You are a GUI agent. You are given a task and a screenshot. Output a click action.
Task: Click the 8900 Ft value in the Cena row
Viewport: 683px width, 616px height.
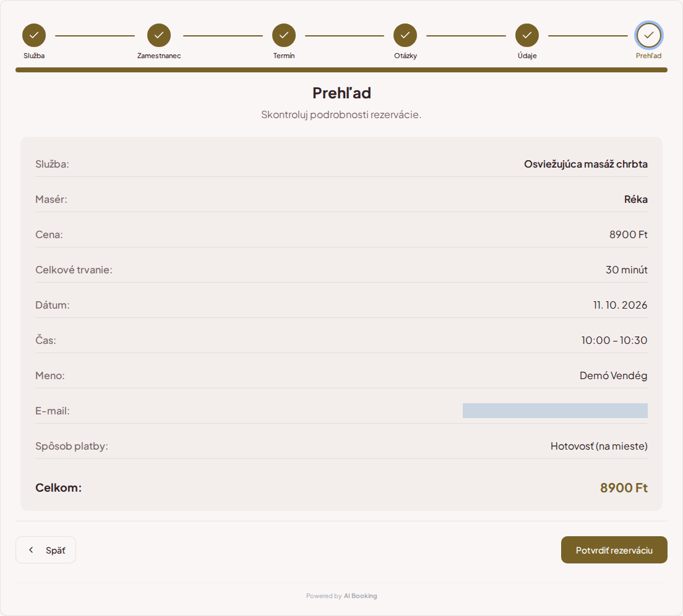click(628, 234)
